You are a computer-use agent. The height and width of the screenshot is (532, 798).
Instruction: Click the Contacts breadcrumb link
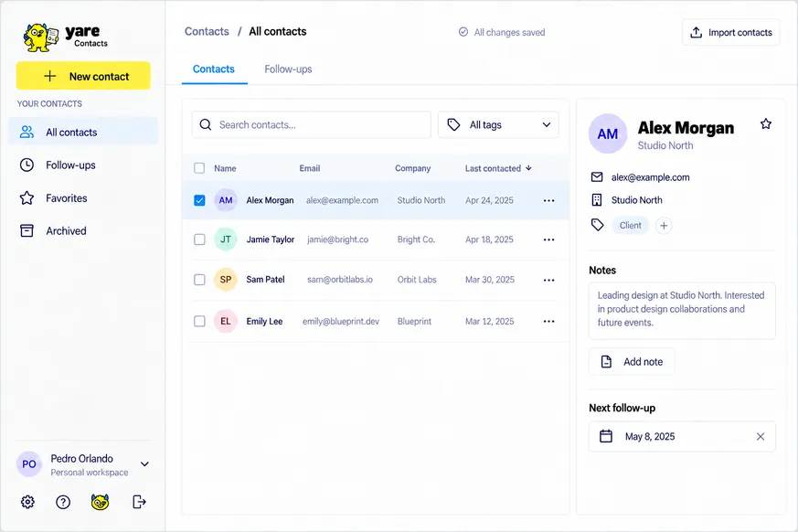(207, 32)
